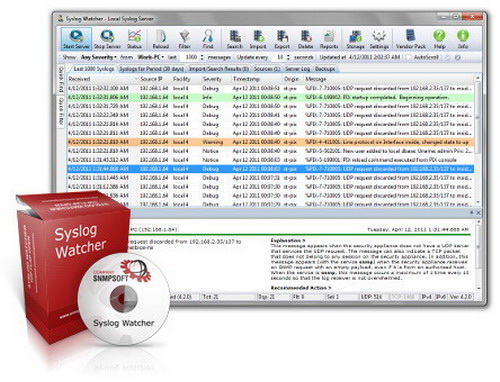Select the Notice row about new user added
The image size is (500, 382).
(270, 151)
